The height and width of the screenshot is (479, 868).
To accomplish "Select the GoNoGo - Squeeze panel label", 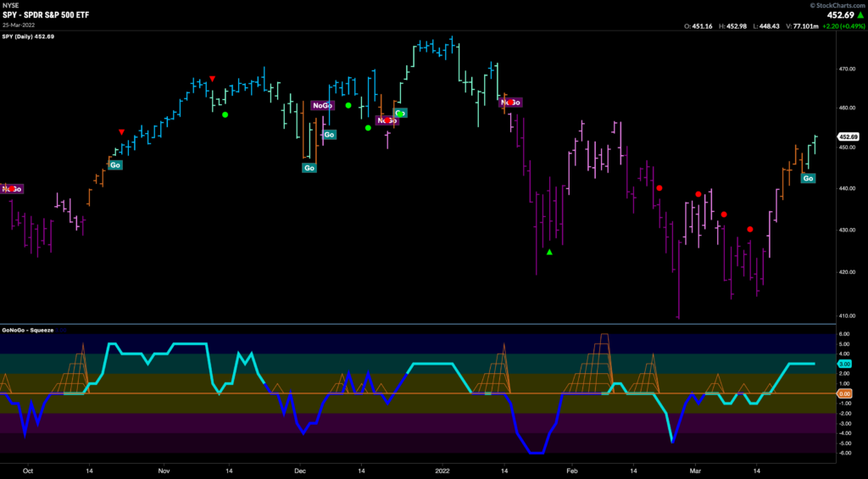I will (29, 330).
